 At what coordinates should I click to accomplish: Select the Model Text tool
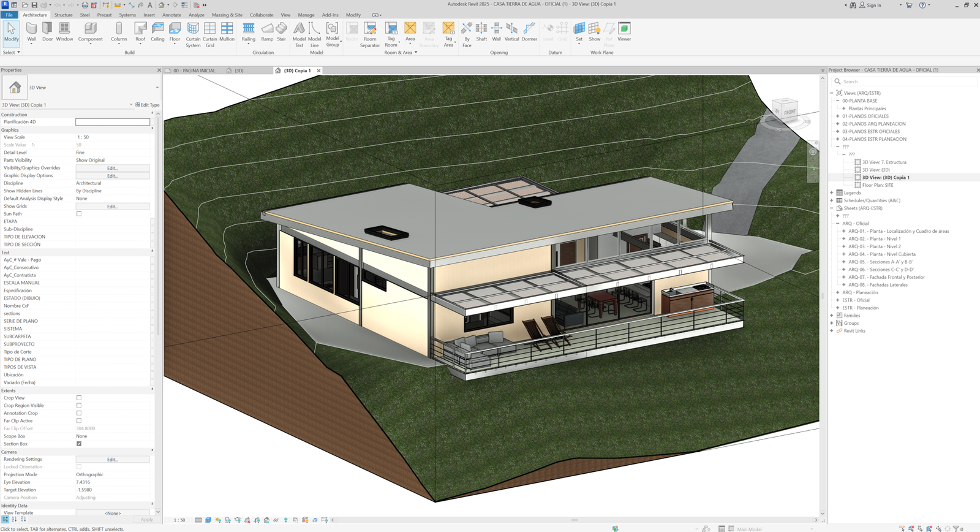click(x=299, y=35)
